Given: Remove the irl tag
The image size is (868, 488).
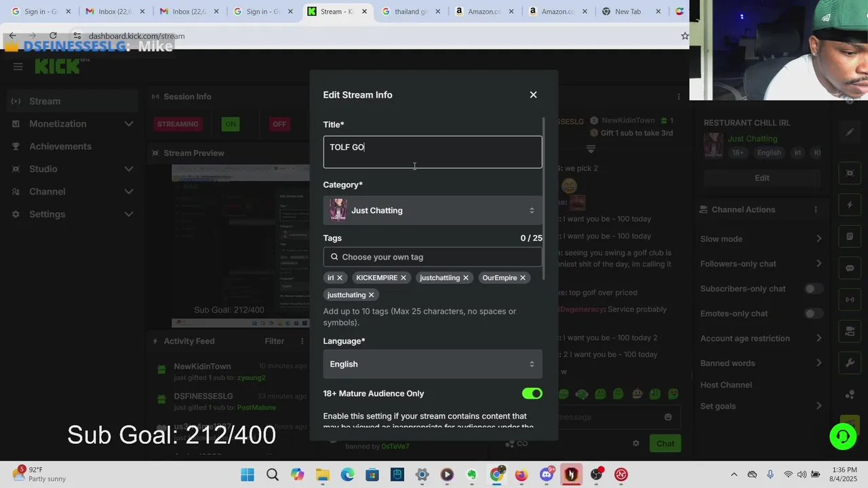Looking at the screenshot, I should pyautogui.click(x=340, y=278).
